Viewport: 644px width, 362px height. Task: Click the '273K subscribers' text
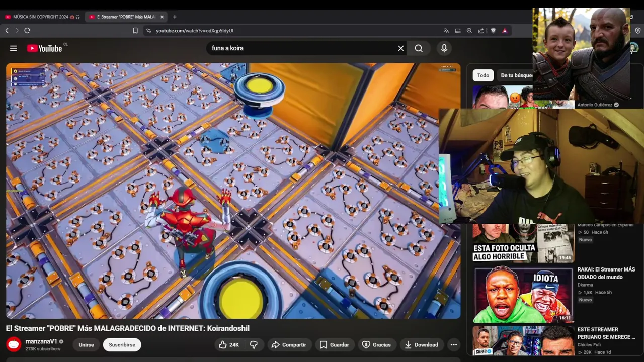43,349
